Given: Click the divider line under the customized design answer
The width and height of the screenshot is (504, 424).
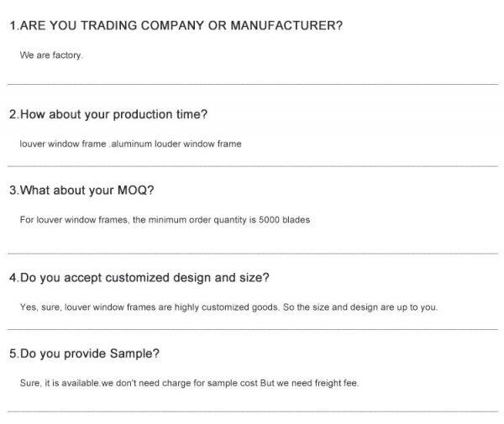Looking at the screenshot, I should tap(252, 330).
